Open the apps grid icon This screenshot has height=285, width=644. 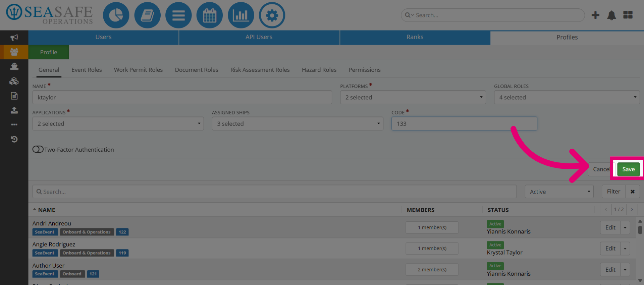pos(628,15)
